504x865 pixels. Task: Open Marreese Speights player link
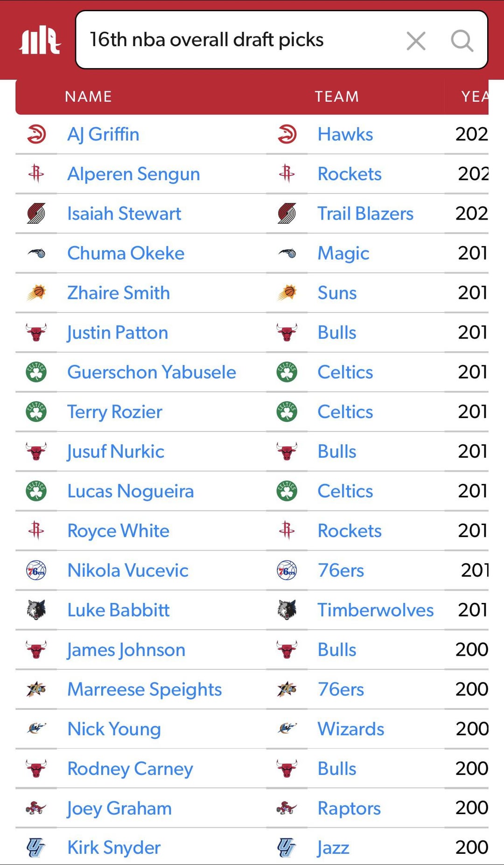click(145, 689)
